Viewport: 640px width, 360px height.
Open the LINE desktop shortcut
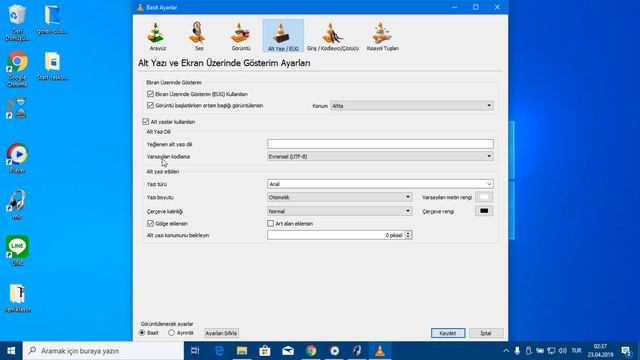[17, 251]
